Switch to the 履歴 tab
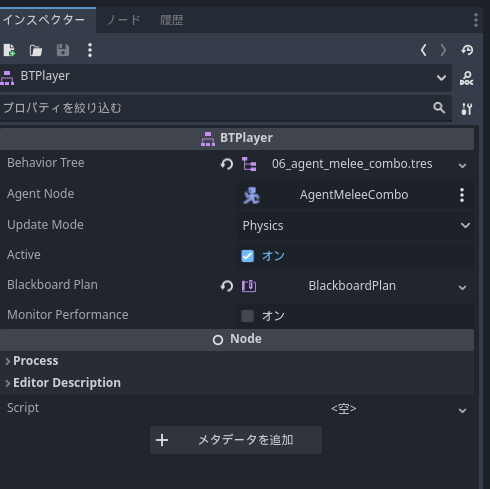Viewport: 490px width, 489px height. 171,20
